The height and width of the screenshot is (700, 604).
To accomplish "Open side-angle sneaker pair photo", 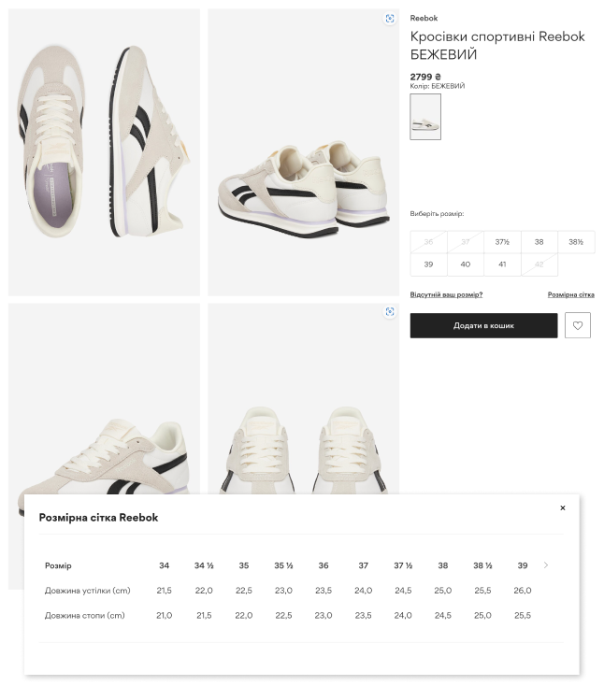I will 303,152.
